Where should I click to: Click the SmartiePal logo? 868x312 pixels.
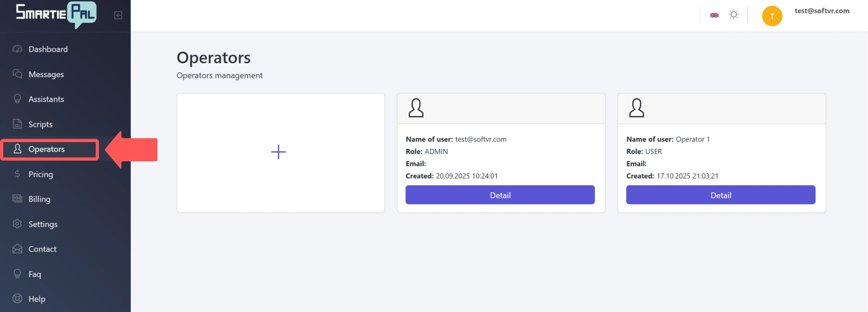pyautogui.click(x=56, y=15)
